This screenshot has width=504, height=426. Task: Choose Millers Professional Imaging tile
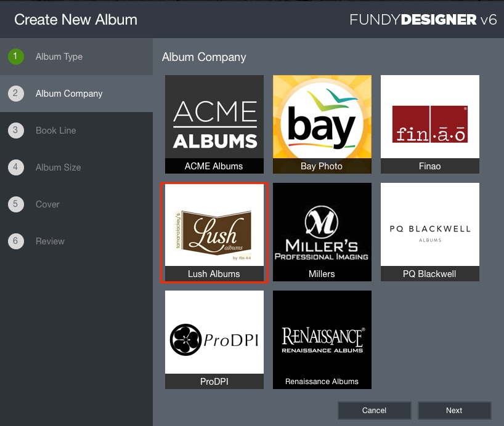point(322,232)
